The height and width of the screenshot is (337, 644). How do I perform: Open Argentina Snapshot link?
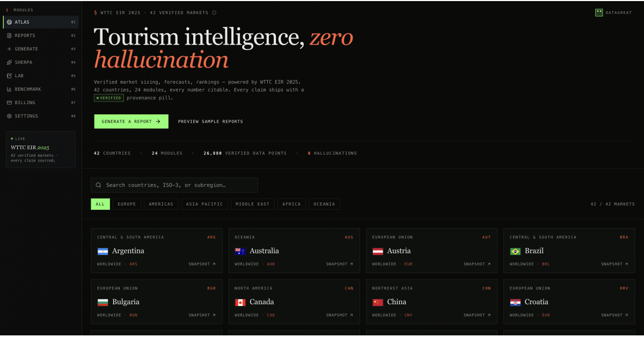[x=202, y=264]
